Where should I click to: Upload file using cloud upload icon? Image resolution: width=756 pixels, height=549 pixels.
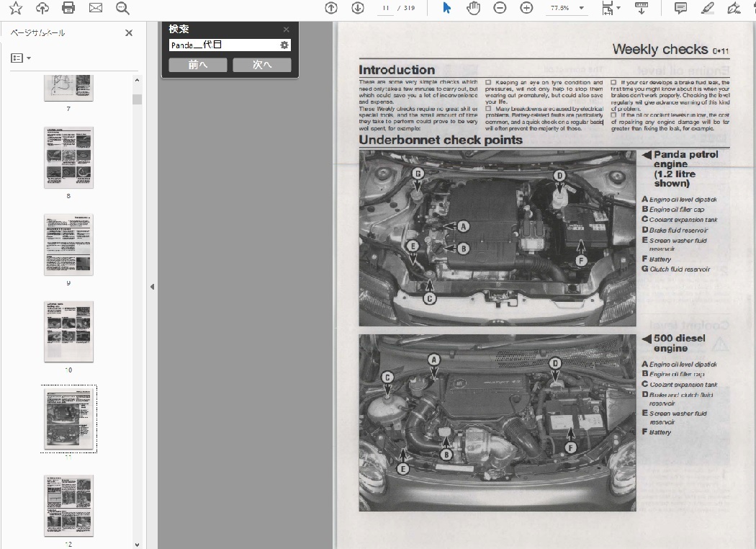(x=42, y=8)
